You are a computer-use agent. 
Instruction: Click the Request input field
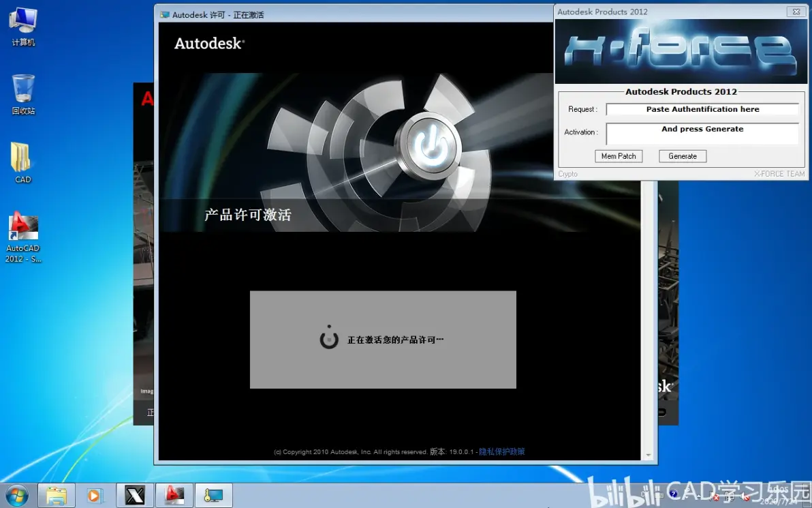click(702, 109)
